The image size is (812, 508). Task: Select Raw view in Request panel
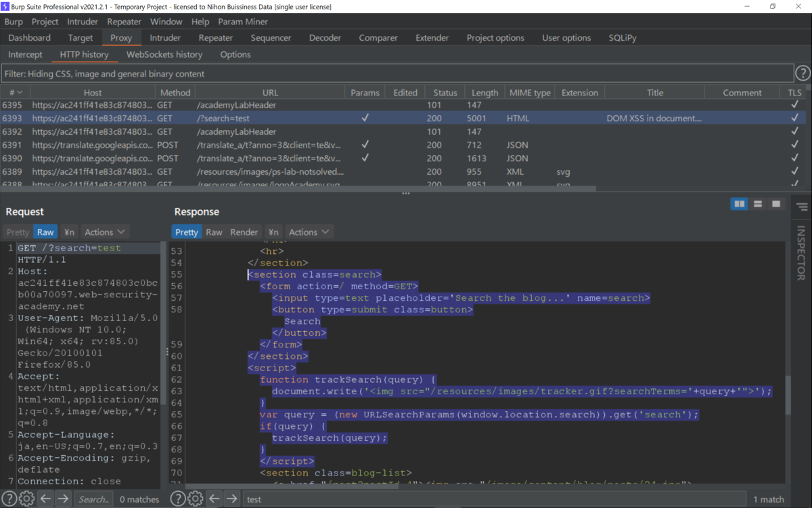tap(45, 232)
